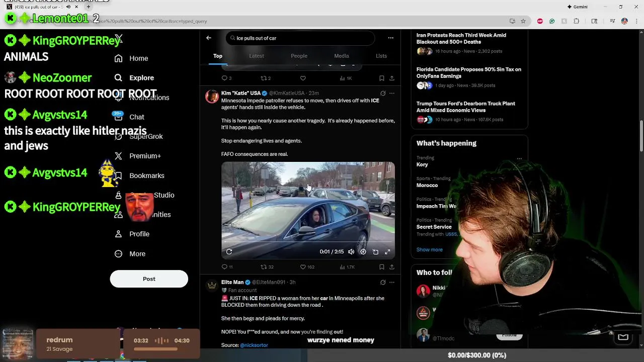The width and height of the screenshot is (644, 362).
Task: Open more options on Elite Man post
Action: pos(392,282)
